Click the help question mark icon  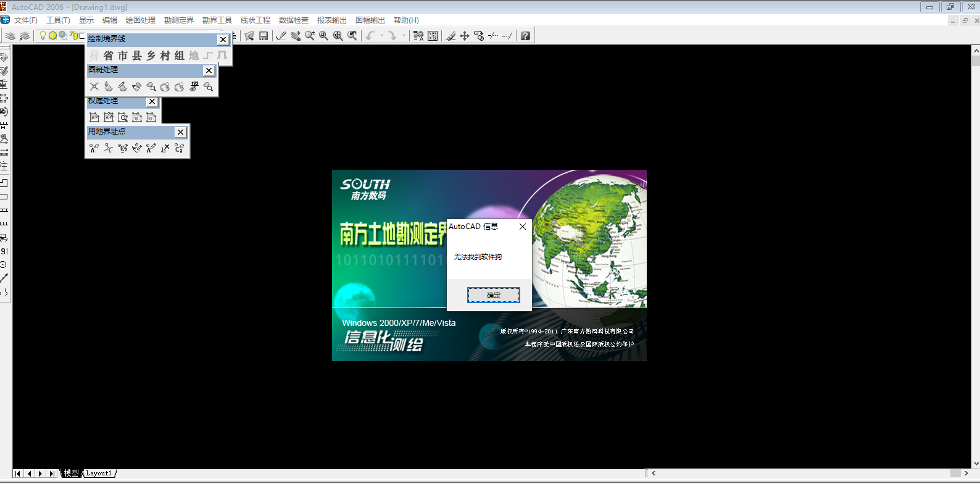[x=525, y=36]
